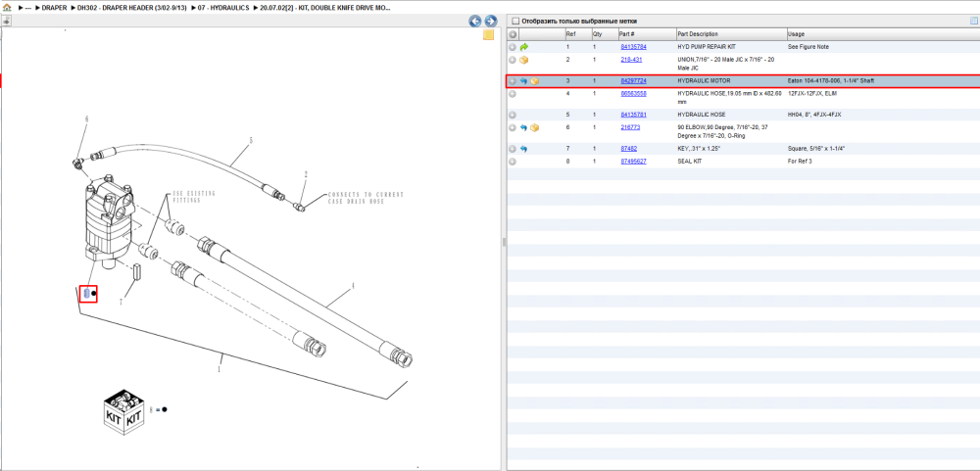
Task: Click callout number 7 near the key
Action: (x=122, y=302)
